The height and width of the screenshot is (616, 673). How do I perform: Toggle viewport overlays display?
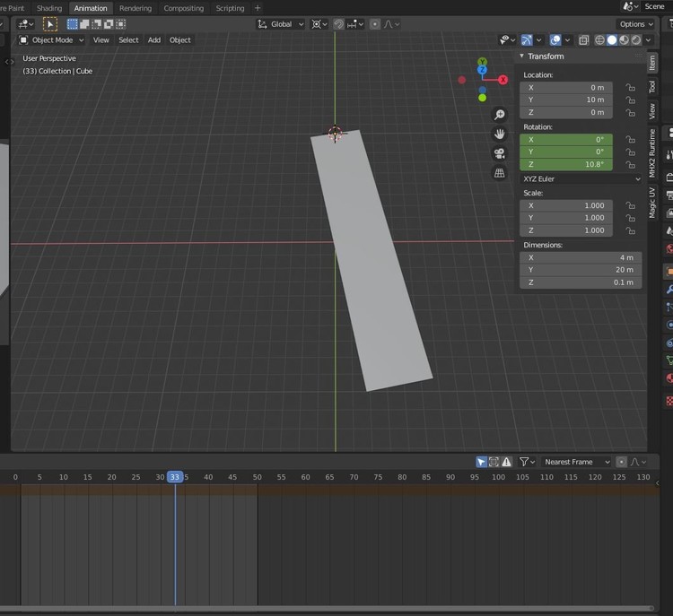tap(555, 39)
